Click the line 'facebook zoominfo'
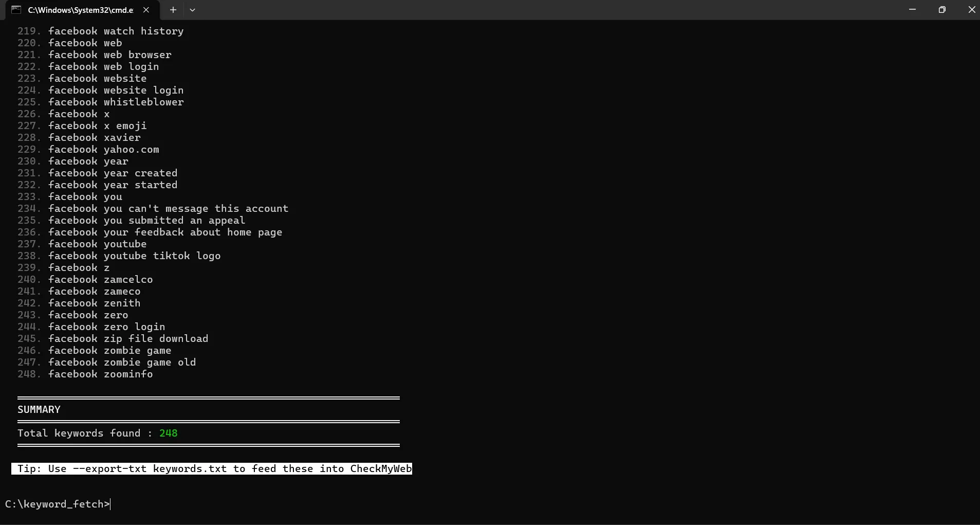 coord(101,374)
